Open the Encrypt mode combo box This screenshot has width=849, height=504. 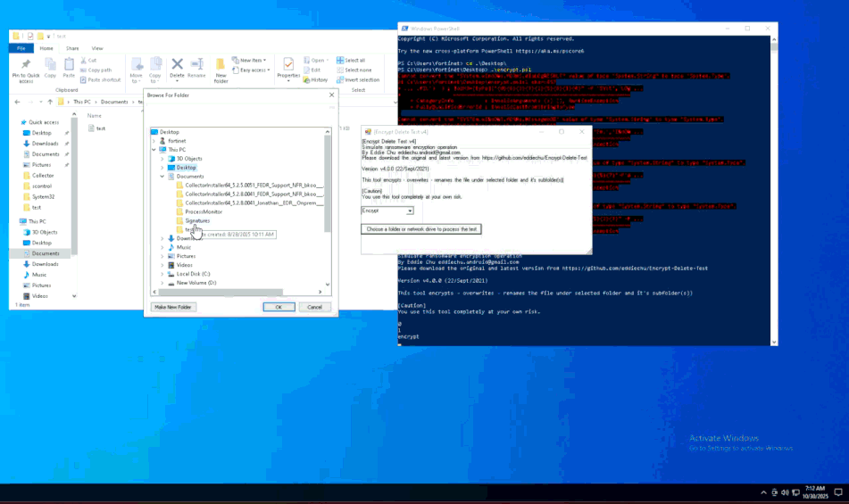(387, 211)
